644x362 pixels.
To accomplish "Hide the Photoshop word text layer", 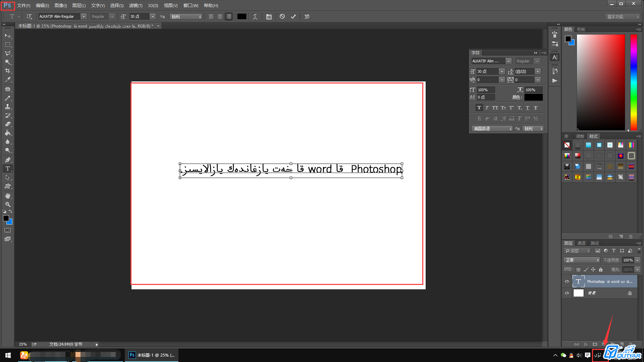I will point(567,282).
